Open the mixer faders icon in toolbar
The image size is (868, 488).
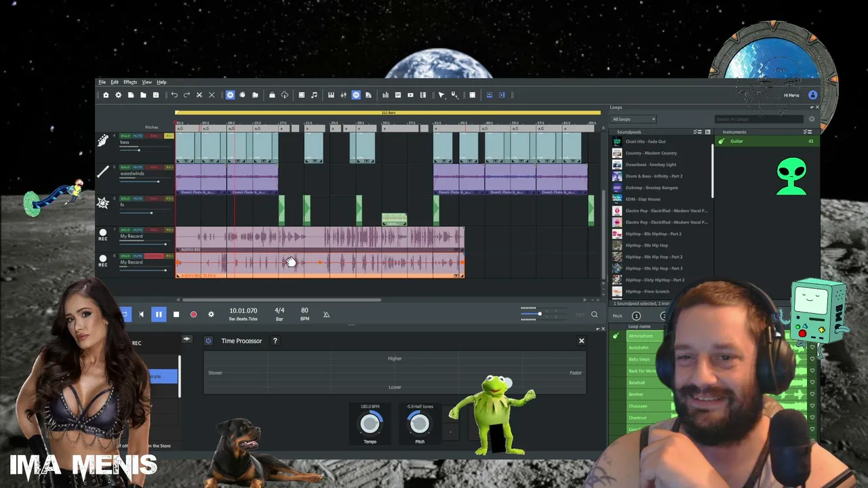click(344, 95)
